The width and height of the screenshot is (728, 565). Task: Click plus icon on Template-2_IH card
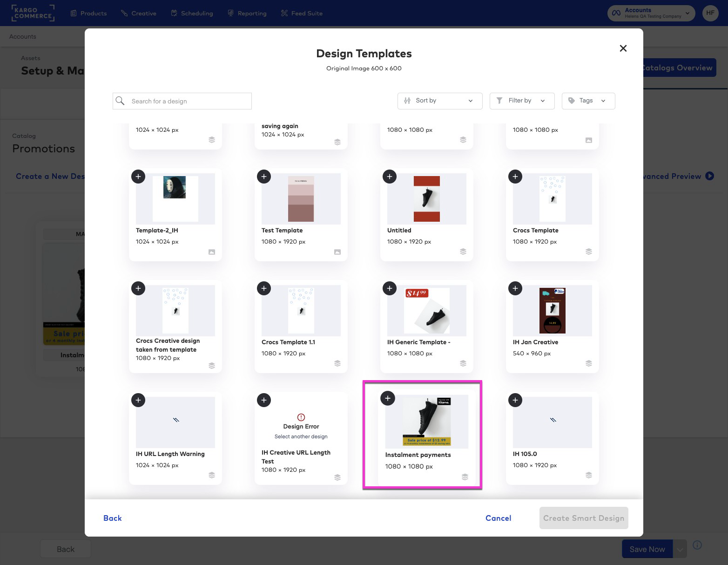[138, 177]
